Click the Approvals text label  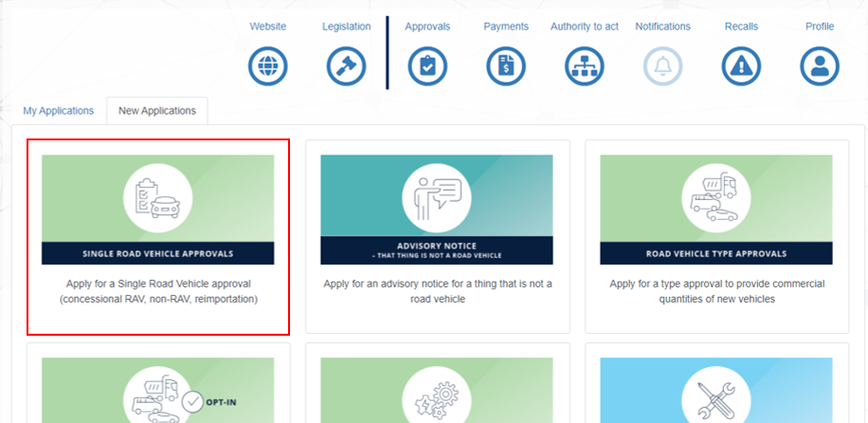(x=427, y=27)
